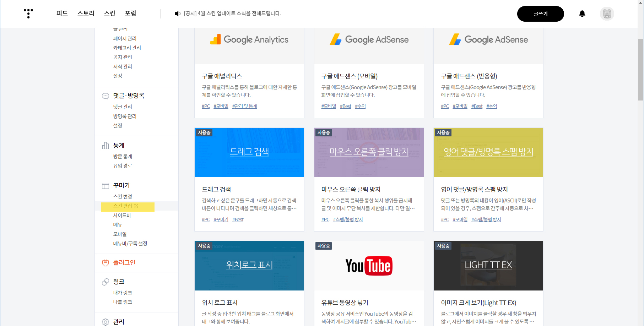Open 메뉴 under 꾸미기
Viewport: 644px width, 326px height.
point(118,225)
